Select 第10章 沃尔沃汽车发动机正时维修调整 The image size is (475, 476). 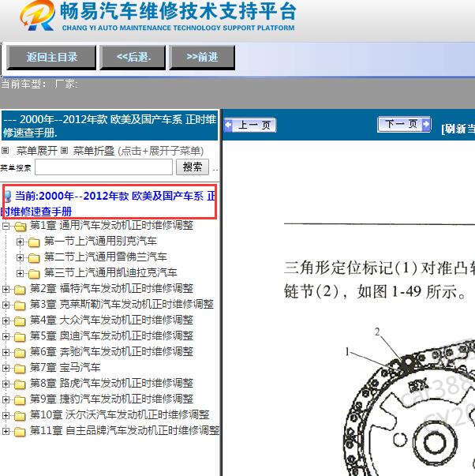(120, 414)
